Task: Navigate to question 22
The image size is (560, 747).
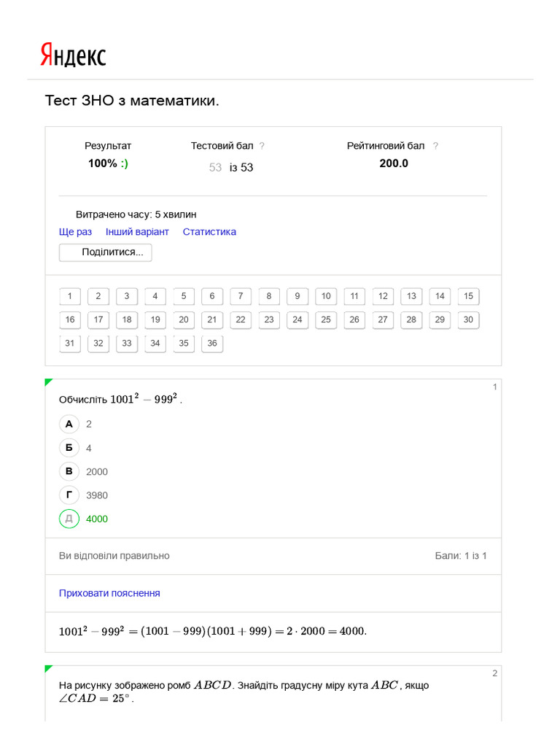Action: 241,320
